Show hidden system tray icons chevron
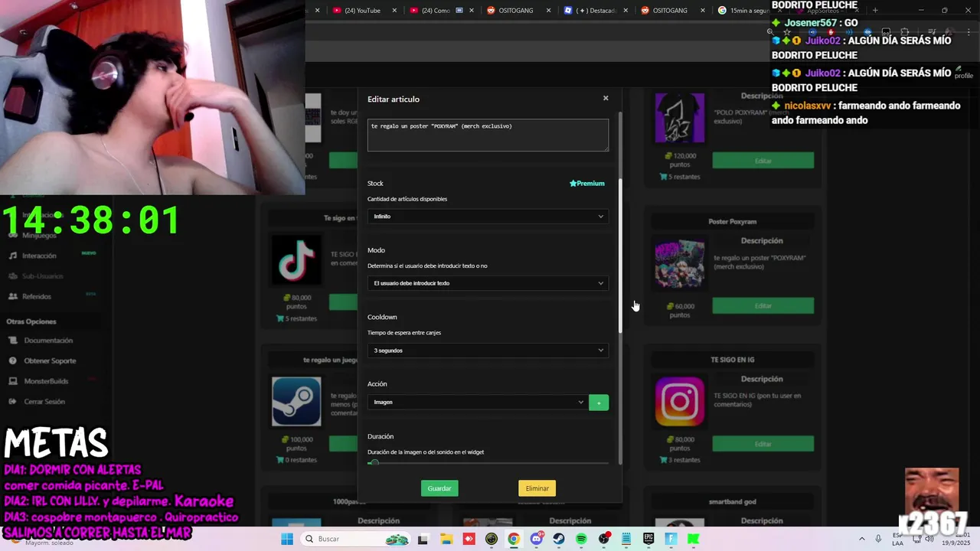 tap(861, 539)
